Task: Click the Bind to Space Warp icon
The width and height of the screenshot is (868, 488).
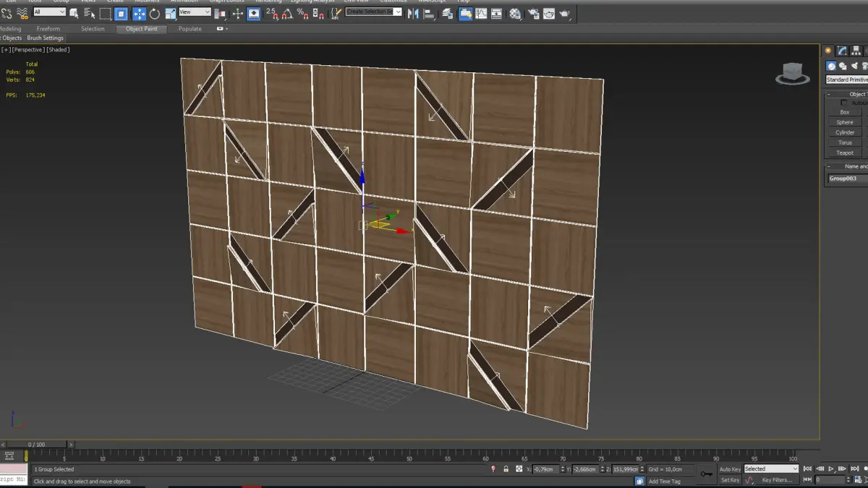Action: click(x=22, y=13)
